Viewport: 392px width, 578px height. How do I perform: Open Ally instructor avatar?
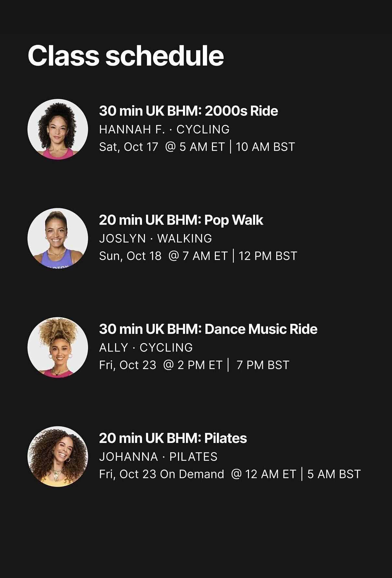click(x=58, y=347)
